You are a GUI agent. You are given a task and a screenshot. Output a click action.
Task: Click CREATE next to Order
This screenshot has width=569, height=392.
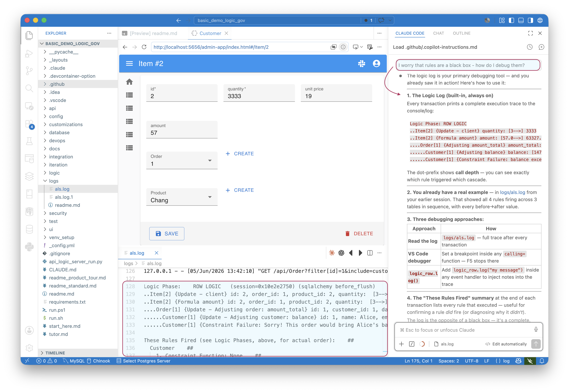click(x=239, y=153)
